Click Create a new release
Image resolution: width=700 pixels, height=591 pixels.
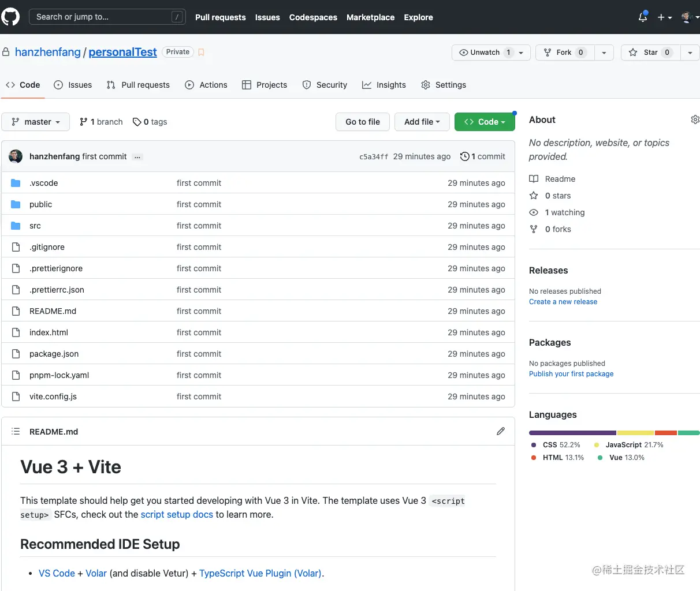[x=563, y=302]
